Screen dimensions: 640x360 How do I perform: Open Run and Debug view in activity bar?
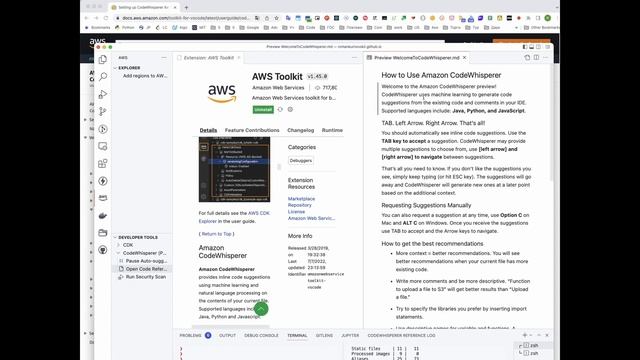tap(103, 94)
